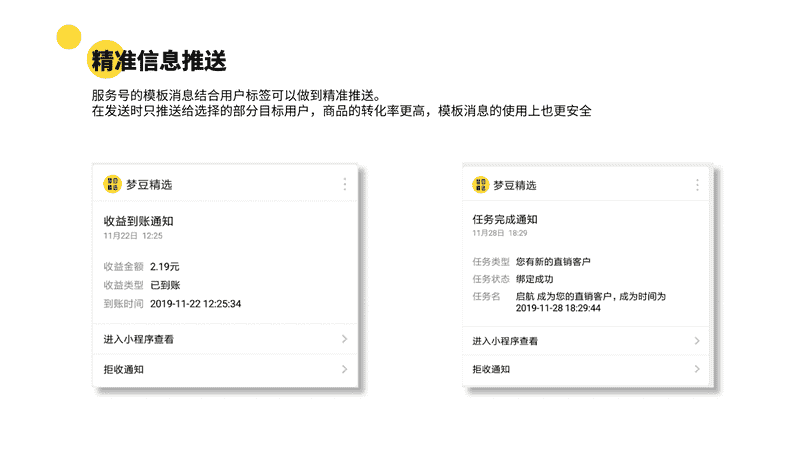Click the 任务类型 label
This screenshot has width=800, height=450.
pos(490,262)
